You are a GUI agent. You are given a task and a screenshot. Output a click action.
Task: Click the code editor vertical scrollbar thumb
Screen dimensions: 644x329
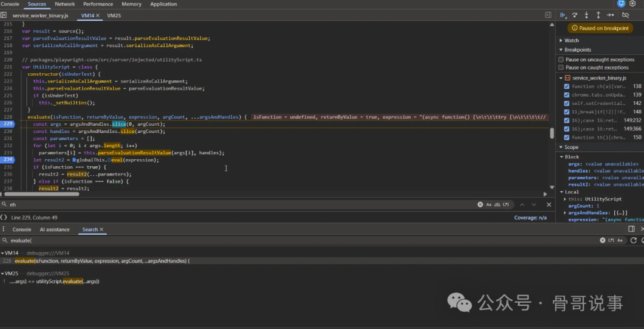[552, 134]
